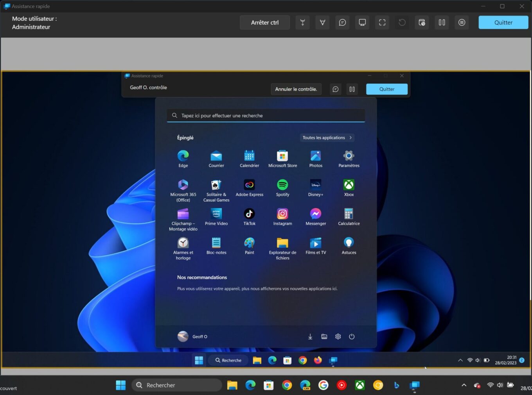The height and width of the screenshot is (395, 532).
Task: Click local taskbar Start button
Action: [x=121, y=385]
